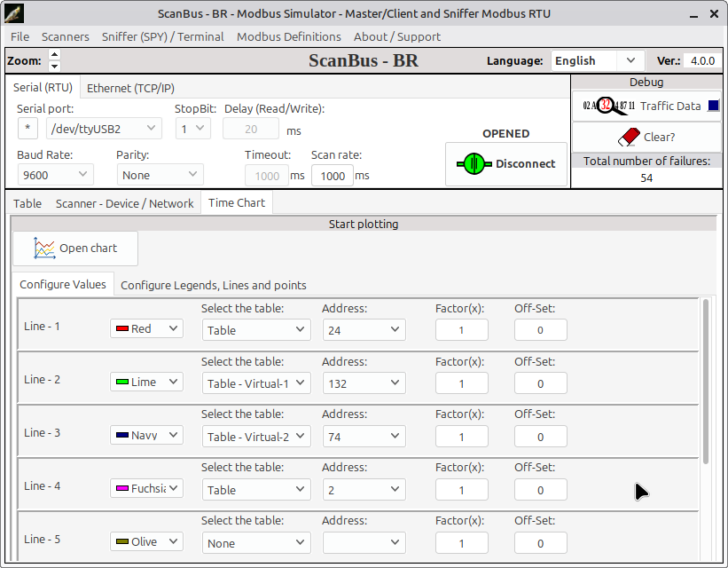728x568 pixels.
Task: Open the Baud Rate 9600 dropdown
Action: [x=56, y=175]
